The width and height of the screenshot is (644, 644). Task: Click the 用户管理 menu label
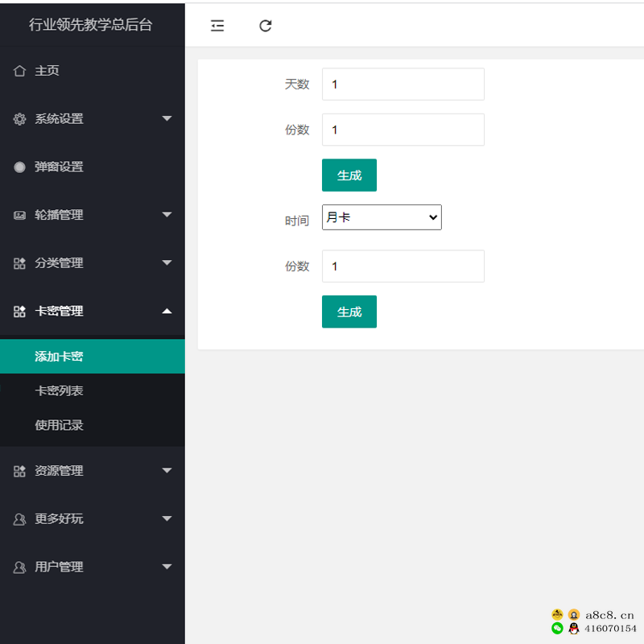click(59, 567)
